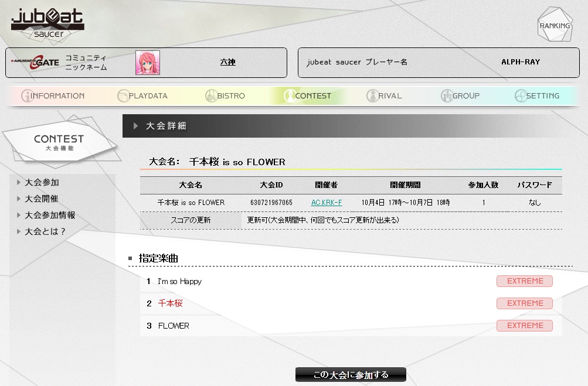Screen dimensions: 588x386
Task: Click the 更新可 score update description
Action: pyautogui.click(x=323, y=220)
